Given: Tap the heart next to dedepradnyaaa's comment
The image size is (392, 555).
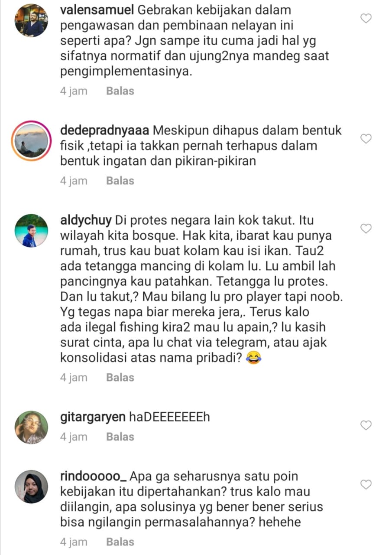Looking at the screenshot, I should coord(366,139).
